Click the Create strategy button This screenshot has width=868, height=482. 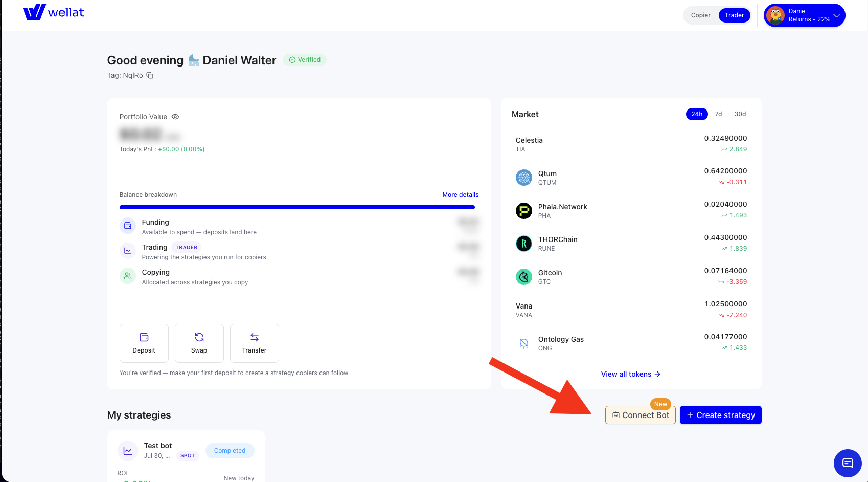tap(721, 415)
